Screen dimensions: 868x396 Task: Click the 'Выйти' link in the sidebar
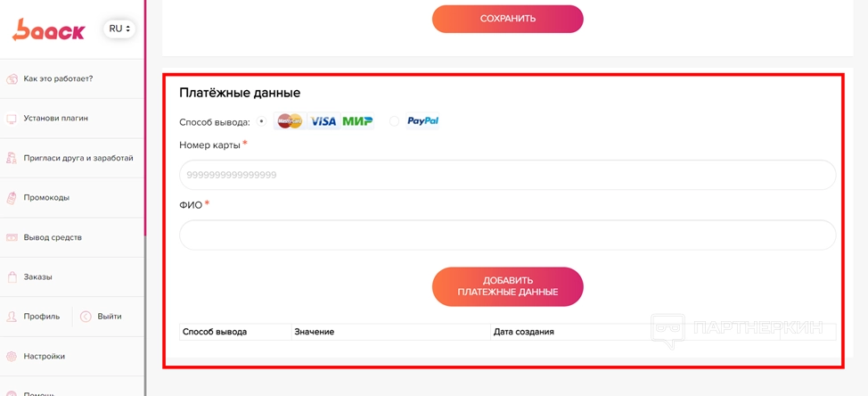pos(110,317)
